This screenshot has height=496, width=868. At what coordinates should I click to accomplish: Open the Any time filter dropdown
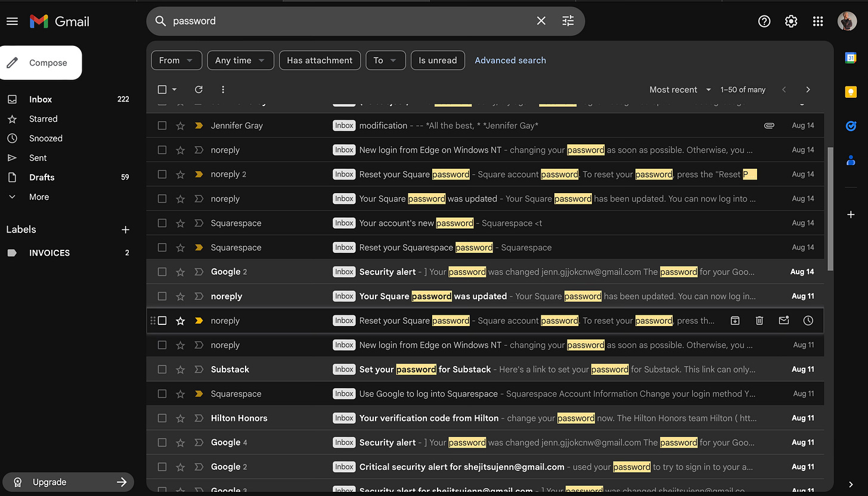pos(240,60)
